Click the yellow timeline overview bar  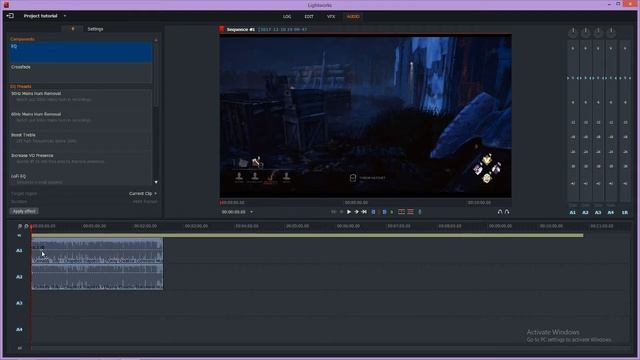click(x=307, y=236)
